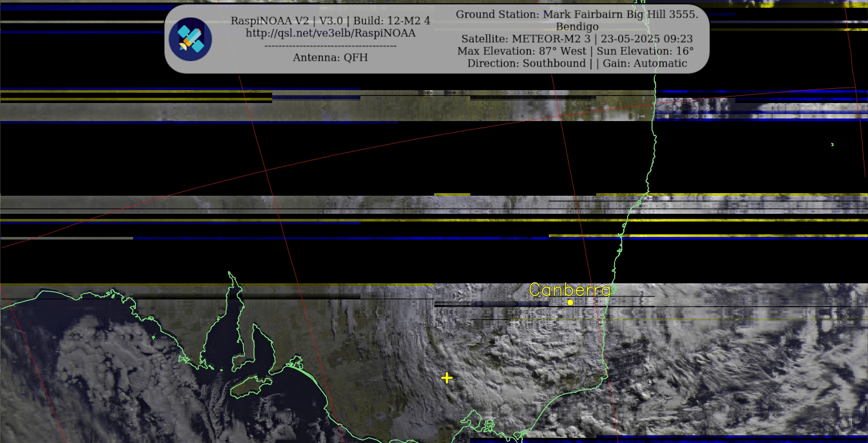Click the Max Elevation 87° West line

pyautogui.click(x=575, y=51)
